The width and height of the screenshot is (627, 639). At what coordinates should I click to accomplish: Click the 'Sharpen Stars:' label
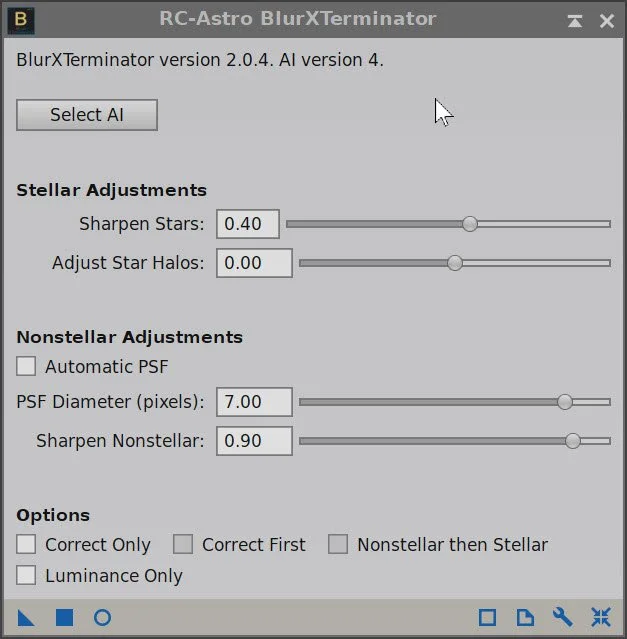pyautogui.click(x=141, y=224)
